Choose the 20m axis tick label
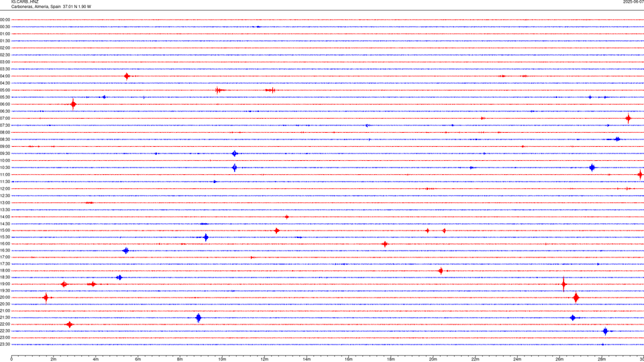Image resolution: width=644 pixels, height=362 pixels. coord(433,359)
